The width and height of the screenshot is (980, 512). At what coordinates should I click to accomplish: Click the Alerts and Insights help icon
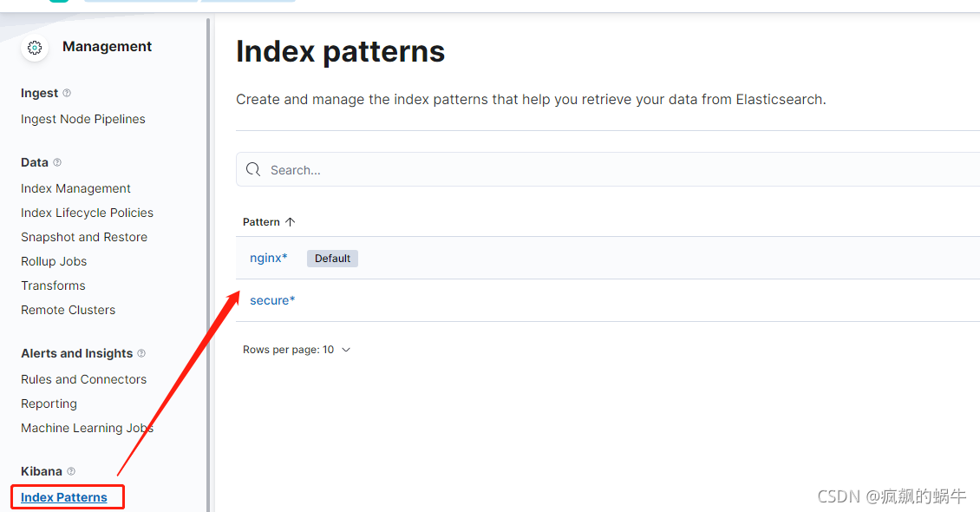pos(143,353)
